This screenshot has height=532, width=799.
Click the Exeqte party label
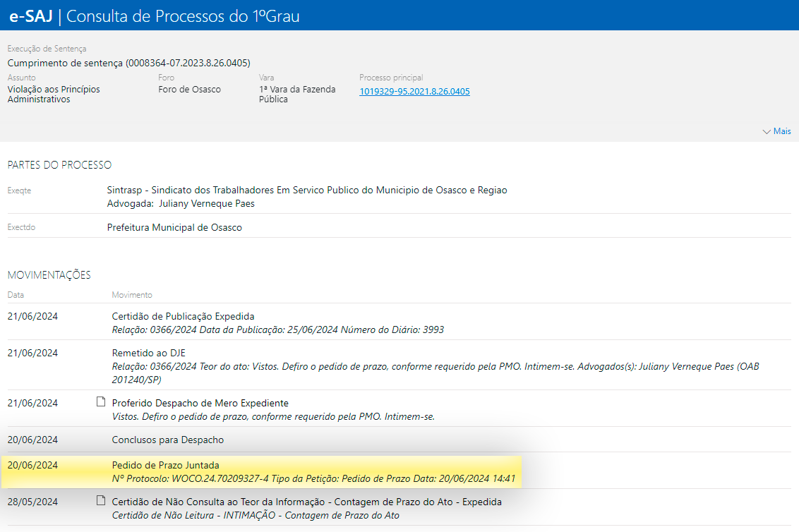pyautogui.click(x=19, y=191)
